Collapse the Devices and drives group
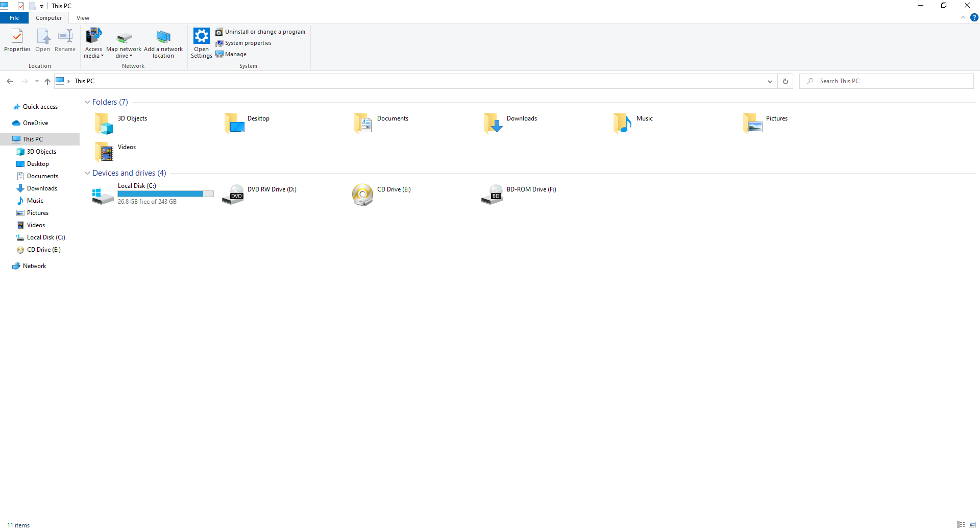 pyautogui.click(x=87, y=173)
